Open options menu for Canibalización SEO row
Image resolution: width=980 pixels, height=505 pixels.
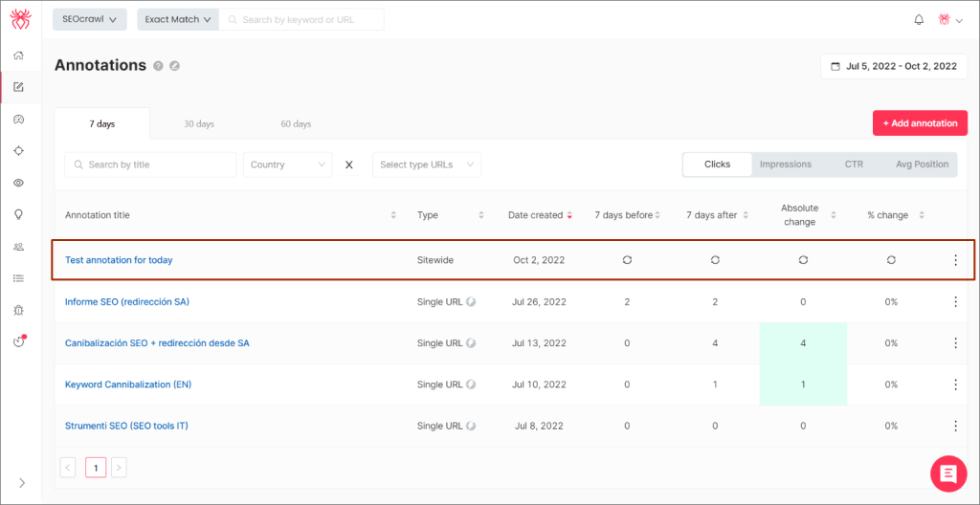[955, 343]
